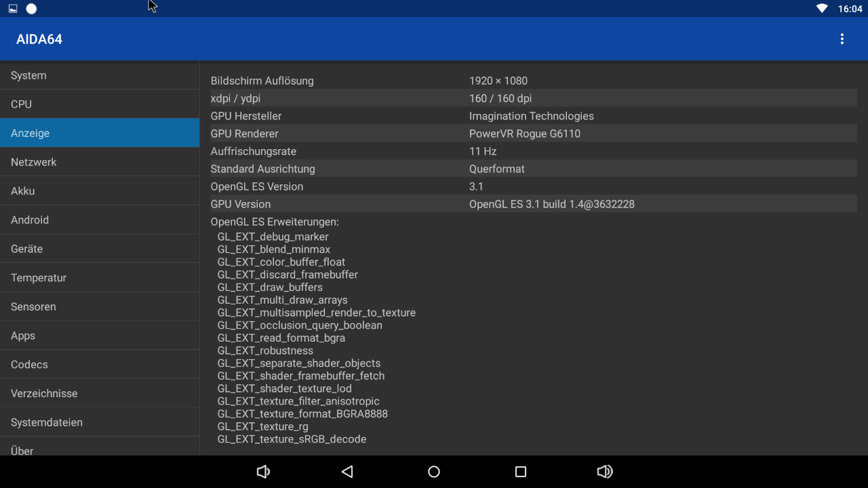Select the GL_EXT_debug_marker extension
Viewport: 868px width, 488px height.
(x=273, y=237)
